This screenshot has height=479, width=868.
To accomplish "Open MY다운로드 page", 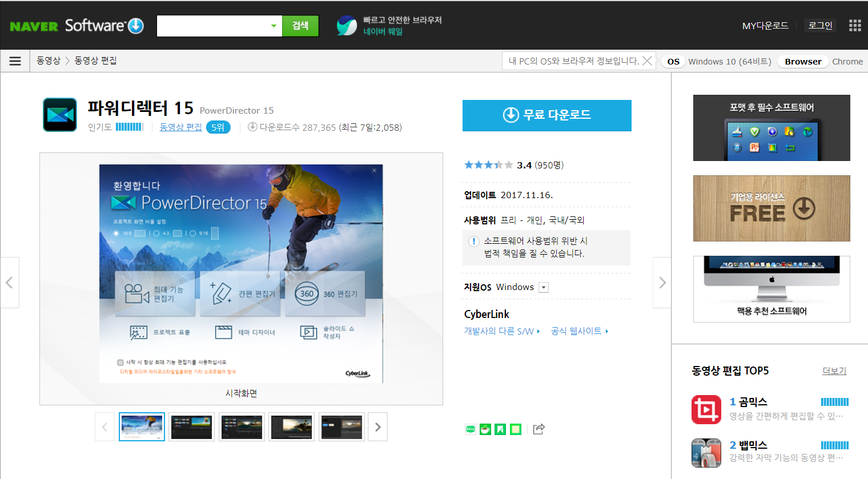I will [765, 26].
